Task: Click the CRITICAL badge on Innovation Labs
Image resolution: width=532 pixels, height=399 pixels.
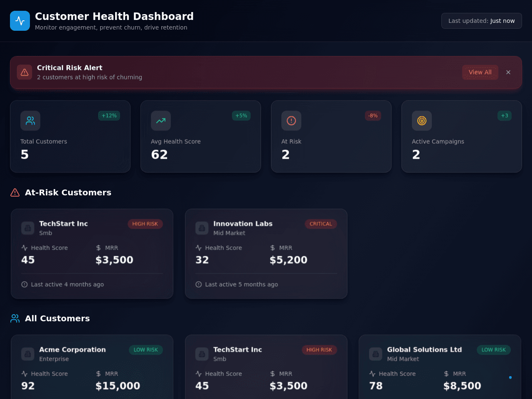Action: [x=321, y=224]
